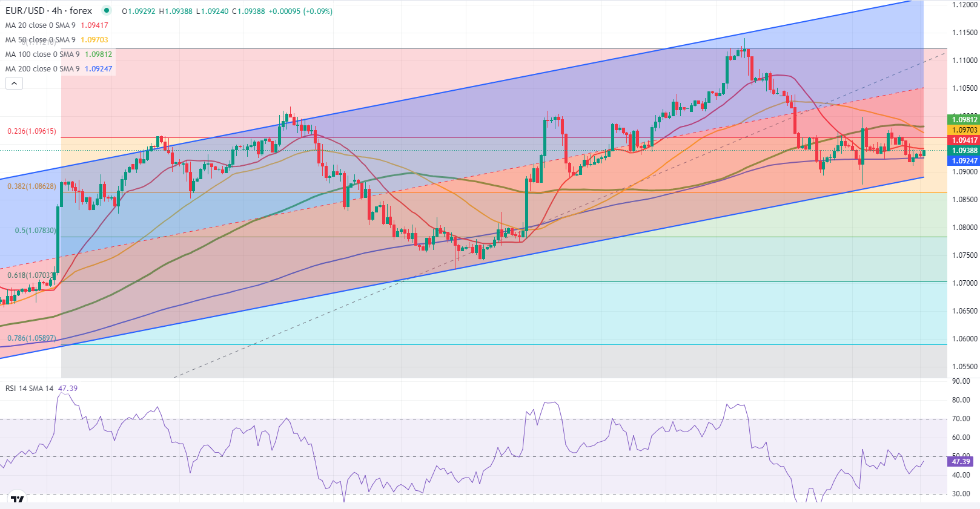The height and width of the screenshot is (509, 980).
Task: Select the RSI 14 indicator legend
Action: click(29, 389)
